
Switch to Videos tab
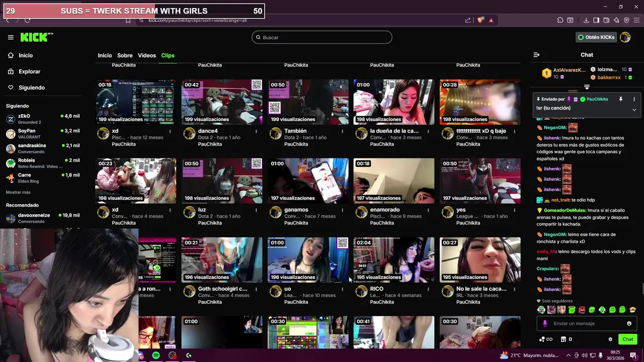pyautogui.click(x=147, y=55)
